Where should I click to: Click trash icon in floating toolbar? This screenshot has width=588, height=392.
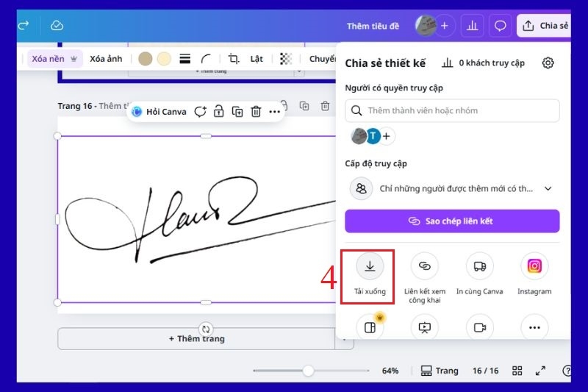256,112
